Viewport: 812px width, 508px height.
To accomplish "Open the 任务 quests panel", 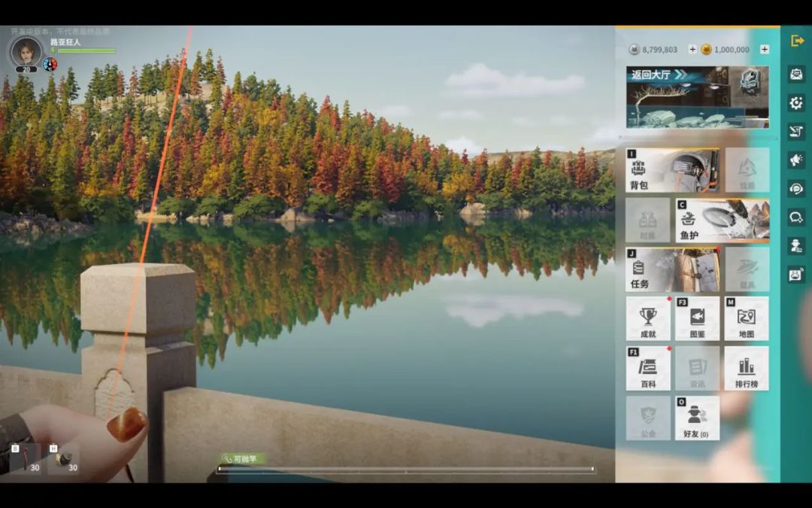I will pos(673,269).
